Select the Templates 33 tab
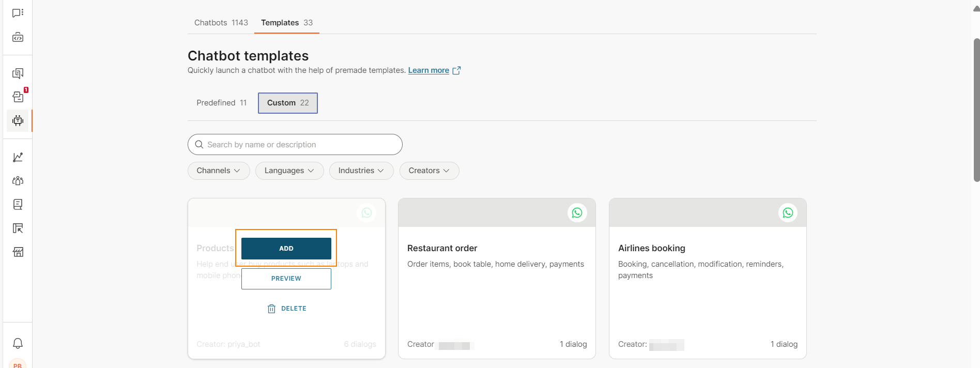The image size is (980, 368). click(x=287, y=23)
